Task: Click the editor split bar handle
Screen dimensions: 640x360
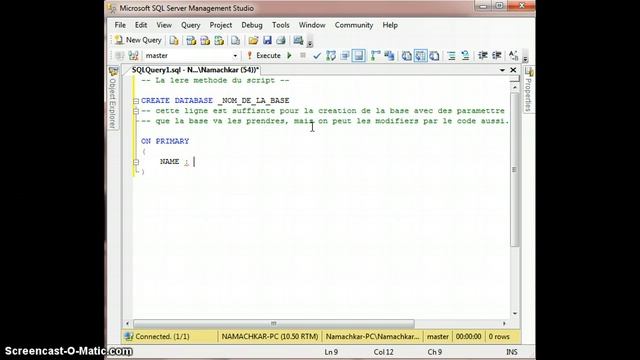Action: pyautogui.click(x=515, y=79)
